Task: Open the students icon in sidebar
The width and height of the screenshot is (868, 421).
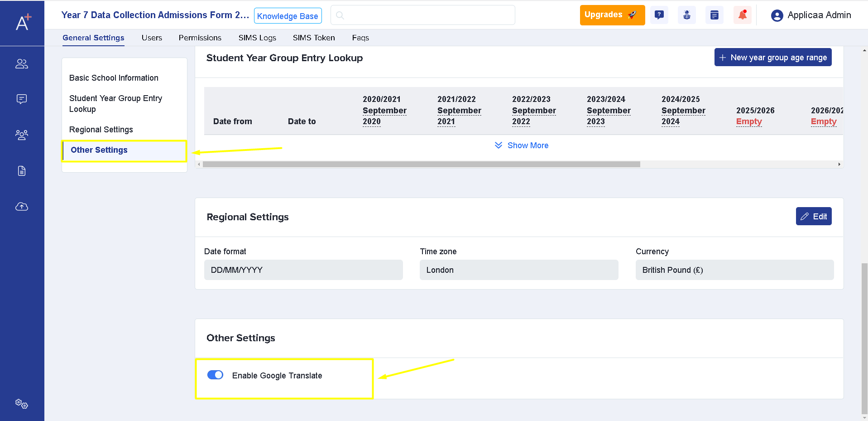Action: (22, 64)
